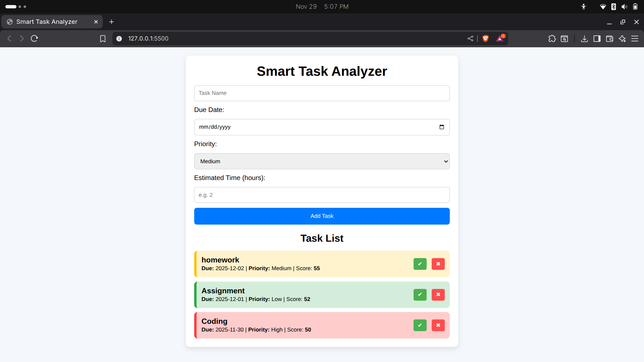This screenshot has width=644, height=362.
Task: Mark homework task as complete
Action: point(420,264)
